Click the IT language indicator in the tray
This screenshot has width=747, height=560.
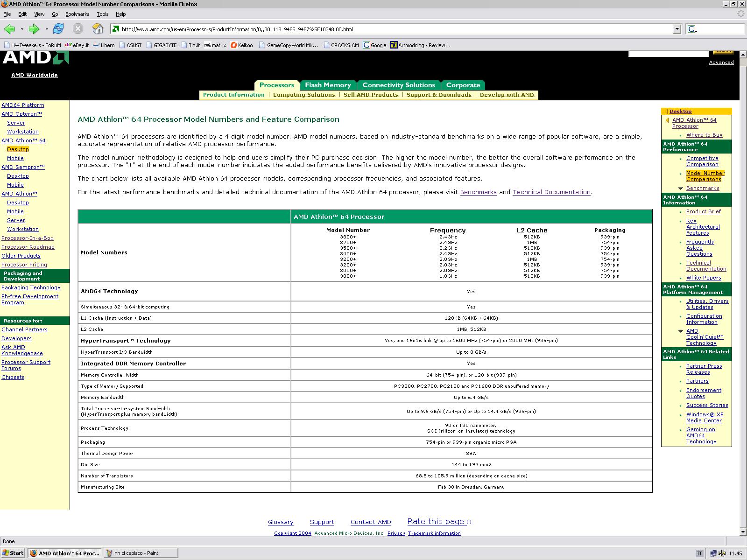tap(699, 553)
